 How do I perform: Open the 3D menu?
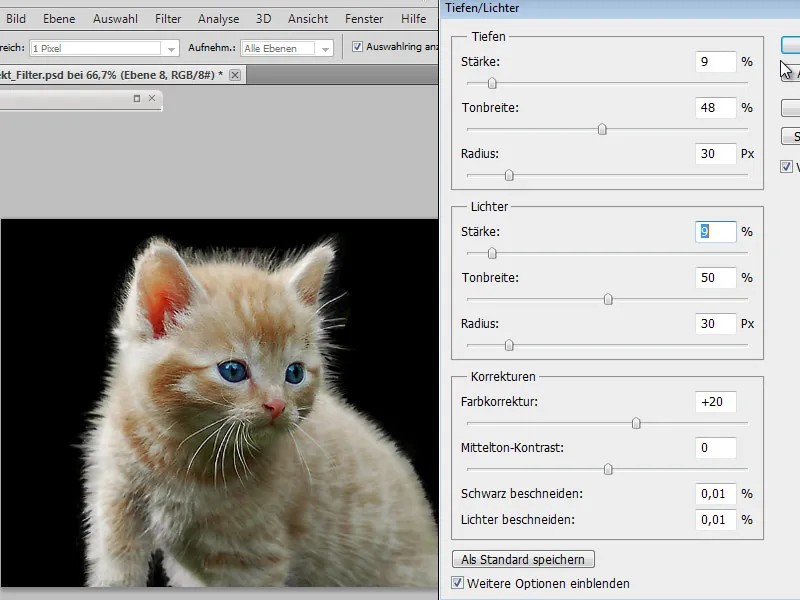point(263,19)
